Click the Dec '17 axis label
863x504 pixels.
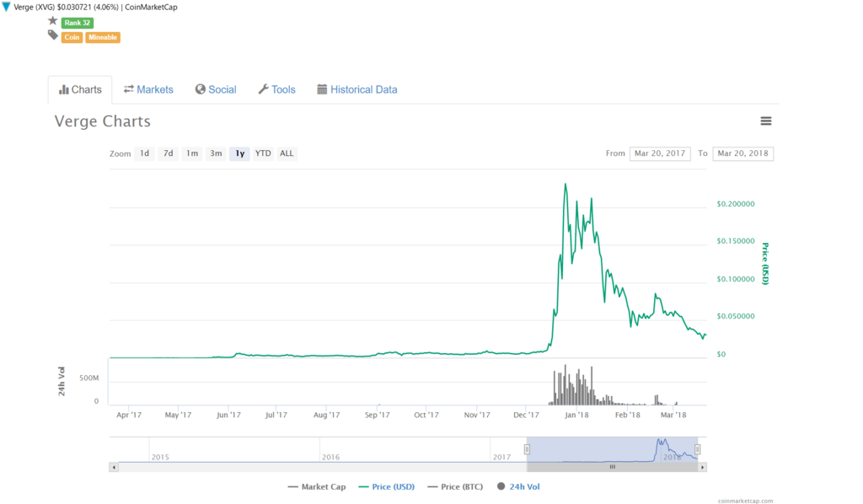[x=526, y=415]
